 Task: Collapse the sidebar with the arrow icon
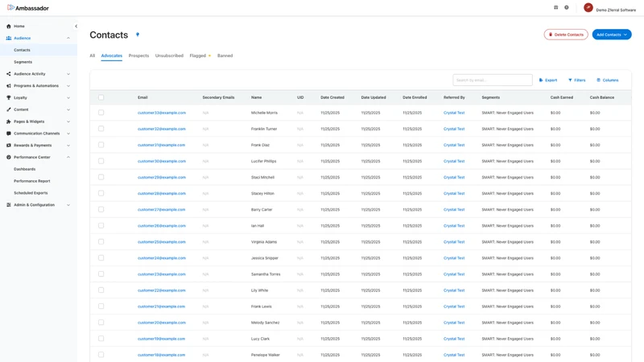76,27
